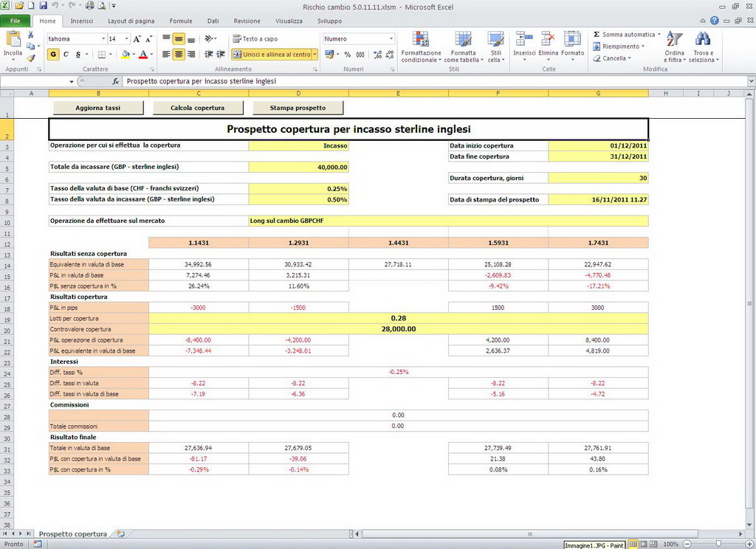Open Excel Help question mark icon
This screenshot has height=549, width=756.
point(714,21)
